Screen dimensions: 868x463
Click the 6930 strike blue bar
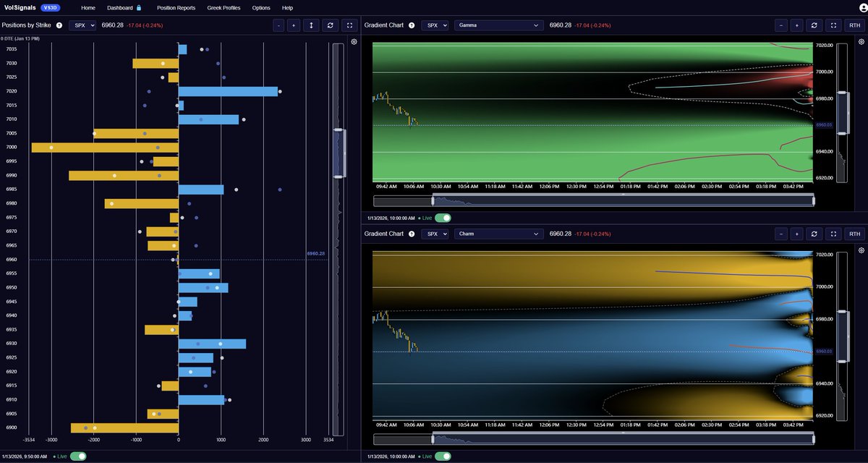(x=212, y=344)
